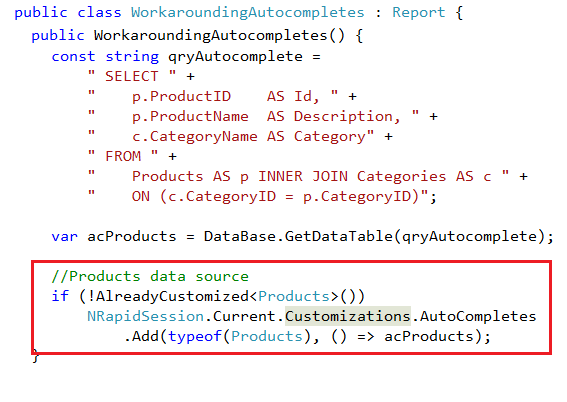Click the " SELECT " string literal

click(x=132, y=76)
